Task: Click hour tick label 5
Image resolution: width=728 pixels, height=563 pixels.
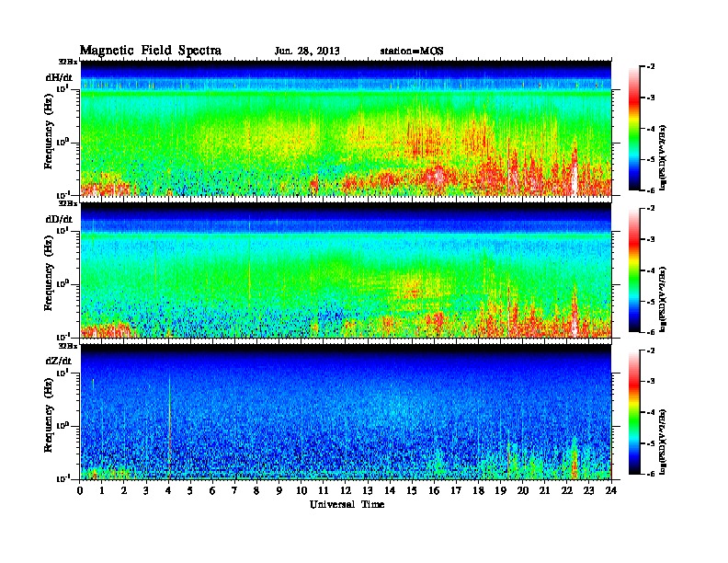Action: coord(191,491)
